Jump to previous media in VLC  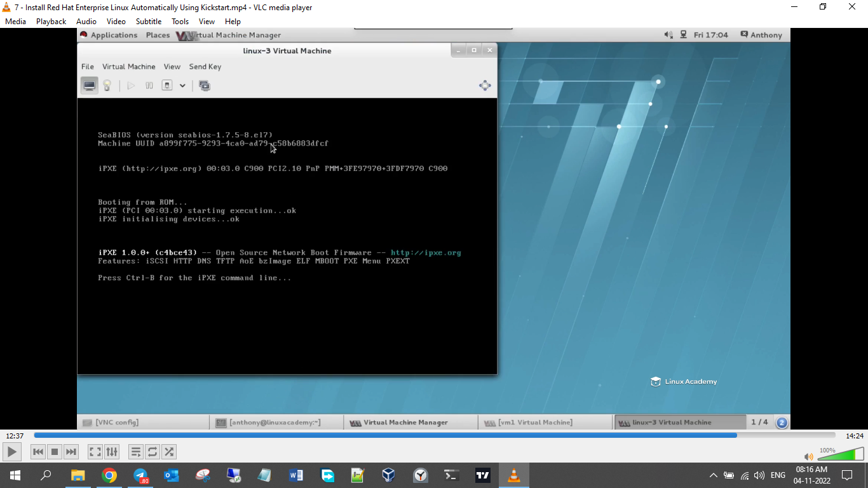click(x=38, y=452)
